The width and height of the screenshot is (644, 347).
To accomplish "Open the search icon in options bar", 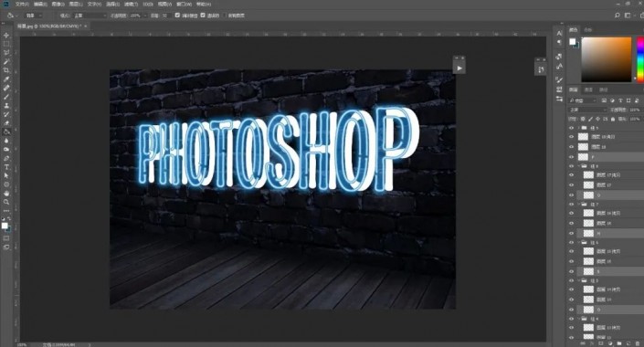I will click(x=617, y=16).
